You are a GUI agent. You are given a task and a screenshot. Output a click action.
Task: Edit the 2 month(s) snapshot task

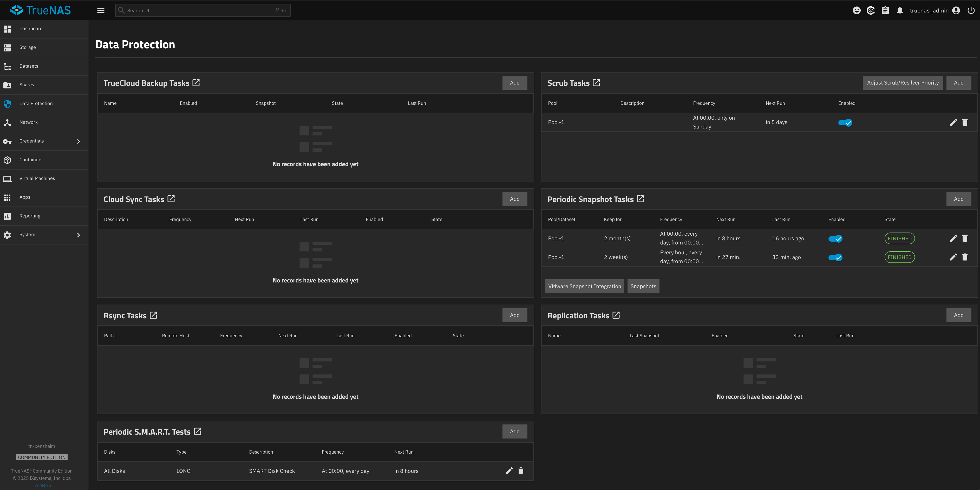tap(953, 238)
